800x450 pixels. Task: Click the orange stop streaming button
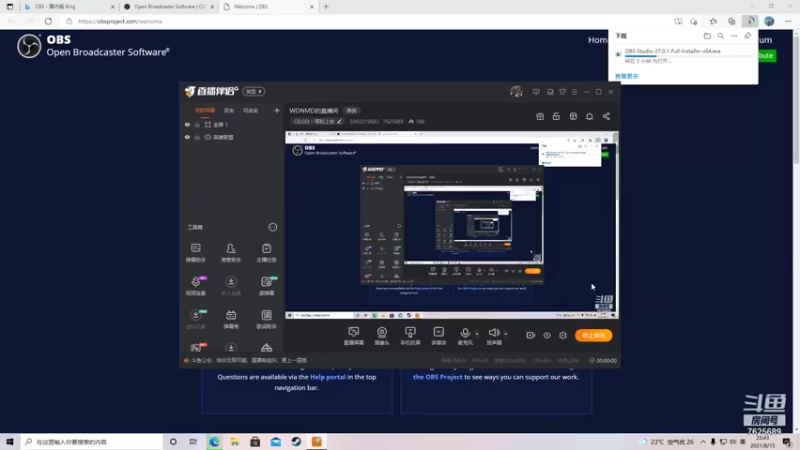[593, 335]
